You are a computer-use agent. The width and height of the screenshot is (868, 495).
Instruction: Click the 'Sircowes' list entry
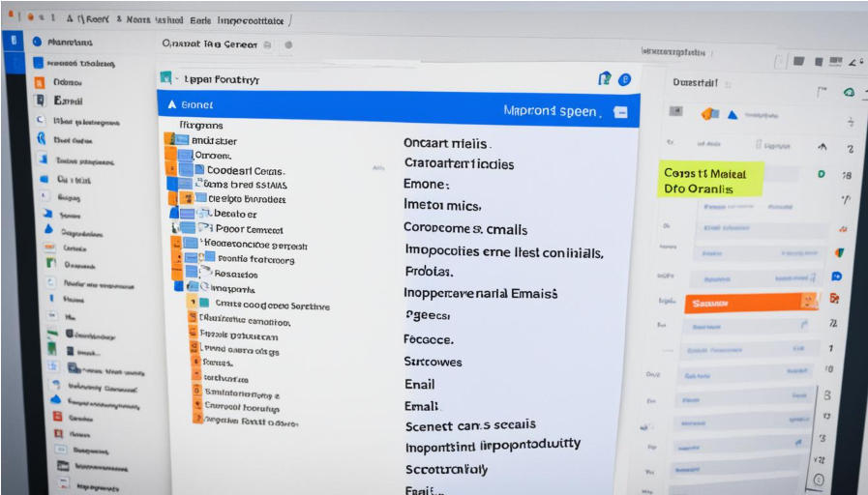click(x=433, y=362)
